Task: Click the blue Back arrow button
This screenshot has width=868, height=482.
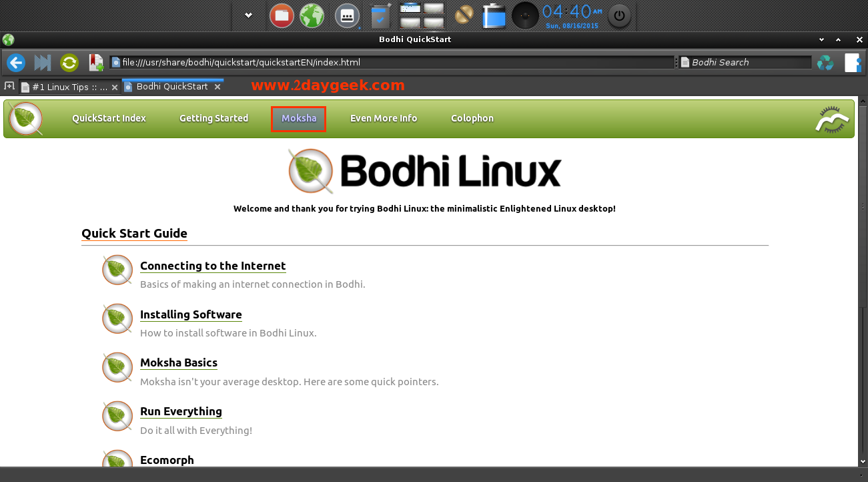Action: (15, 63)
